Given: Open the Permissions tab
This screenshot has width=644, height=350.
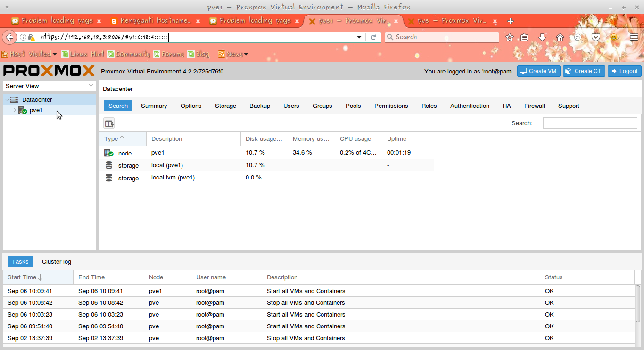Looking at the screenshot, I should [x=391, y=106].
